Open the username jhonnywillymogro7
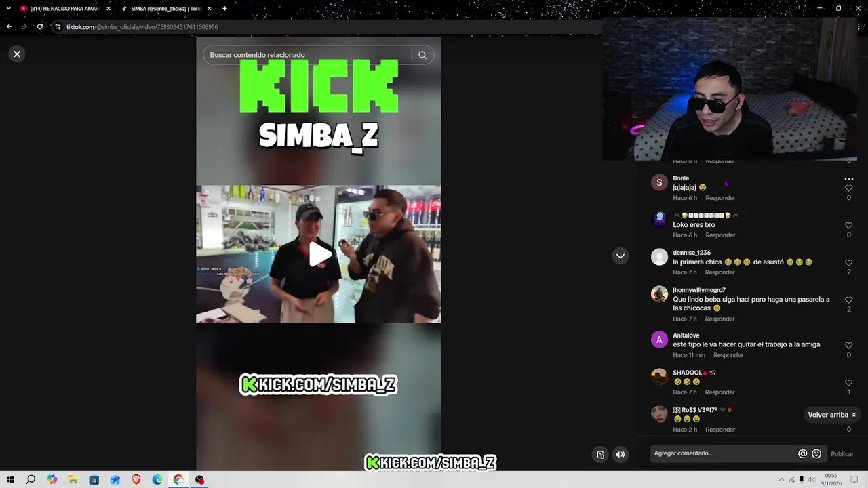Screen dimensions: 868x488 point(699,290)
